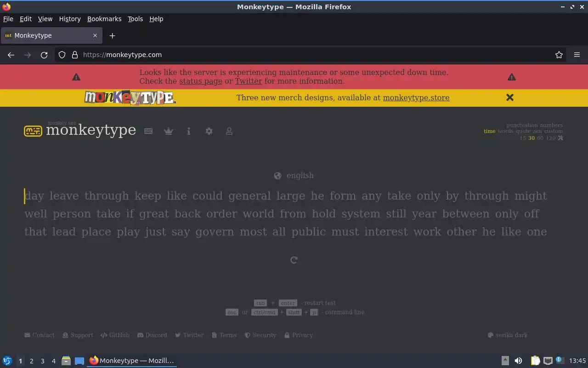588x368 pixels.
Task: Toggle numbers mode
Action: [x=551, y=125]
